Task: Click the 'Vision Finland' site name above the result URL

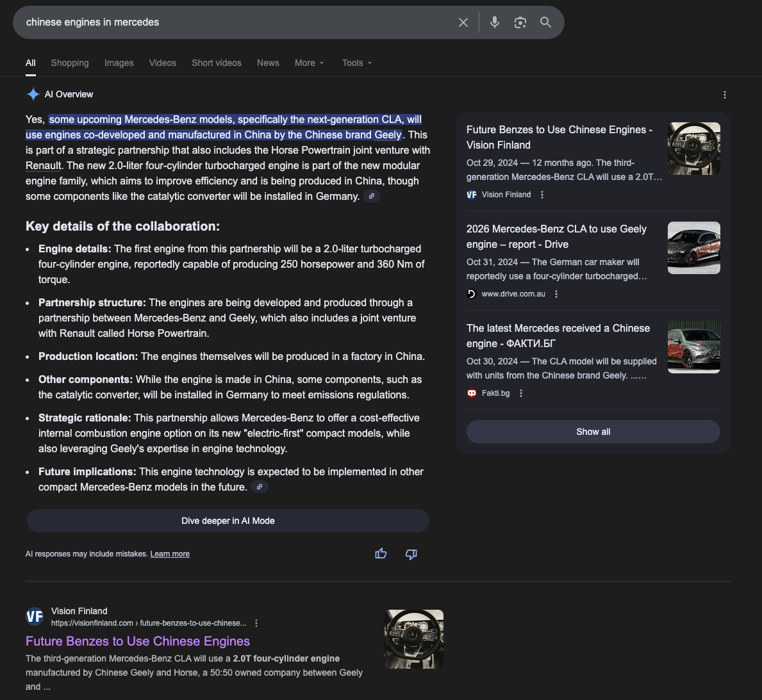Action: pos(79,611)
